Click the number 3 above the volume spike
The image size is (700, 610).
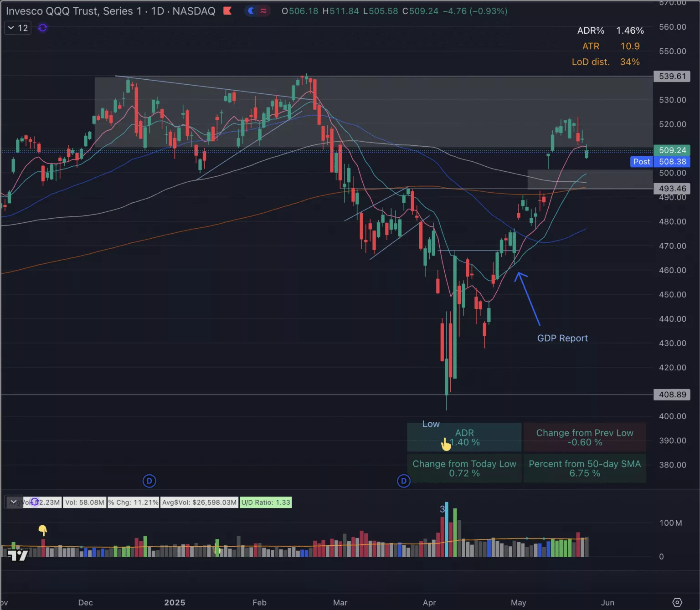[x=442, y=509]
